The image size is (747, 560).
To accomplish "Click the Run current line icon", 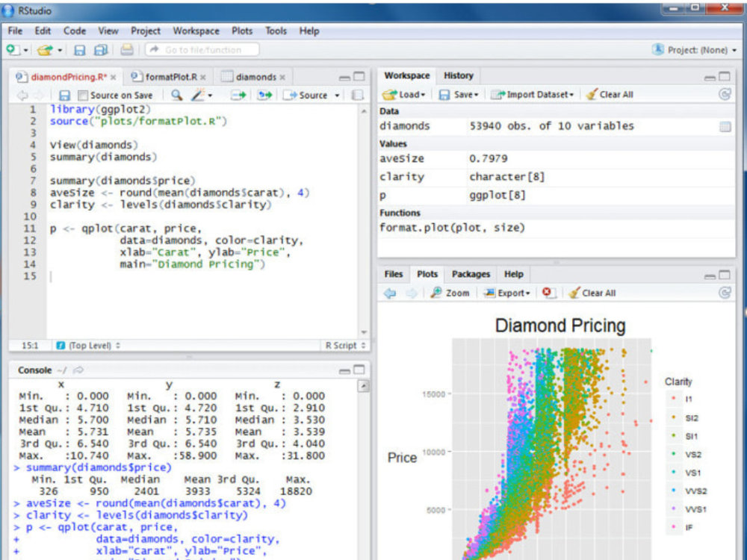I will (x=238, y=96).
